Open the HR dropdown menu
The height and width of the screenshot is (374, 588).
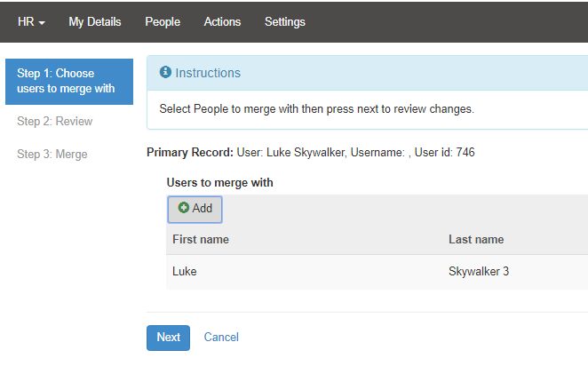(x=31, y=21)
